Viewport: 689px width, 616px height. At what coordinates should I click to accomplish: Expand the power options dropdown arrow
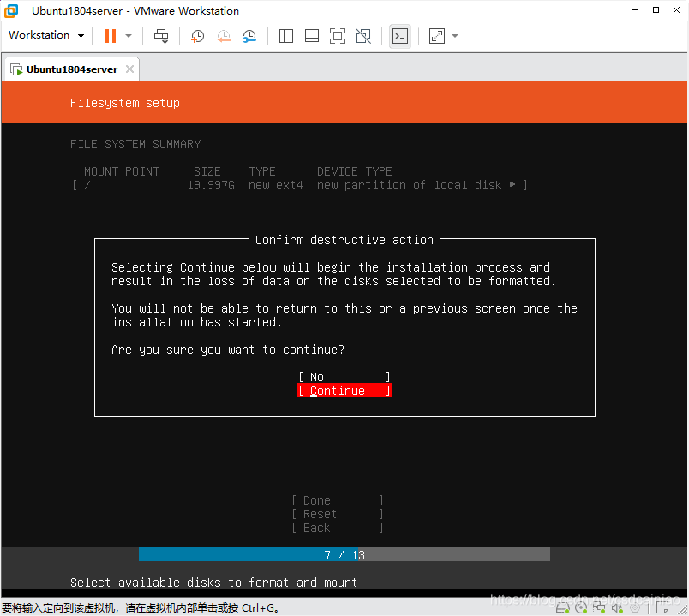coord(129,36)
